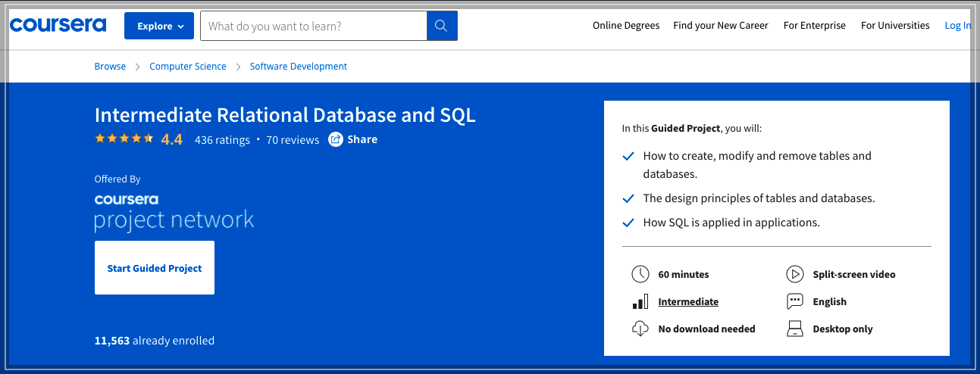Click the English language text
This screenshot has height=374, width=980.
(829, 301)
